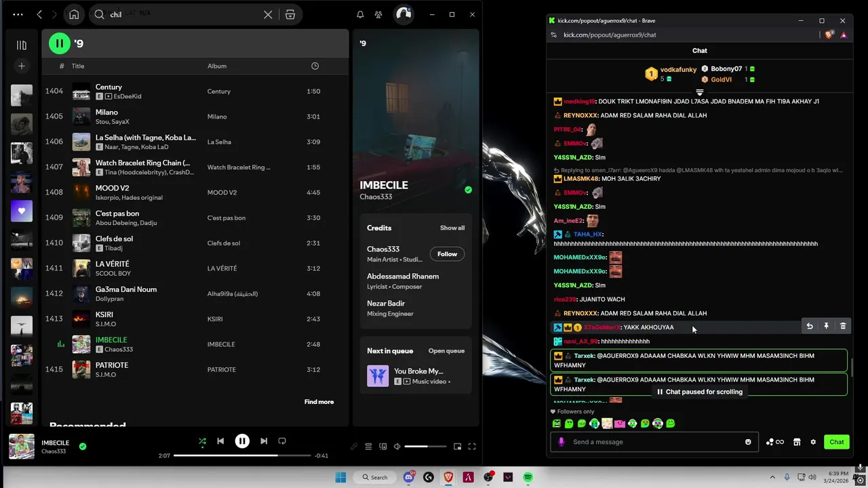
Task: Go forward in Spotify navigation
Action: (x=54, y=14)
